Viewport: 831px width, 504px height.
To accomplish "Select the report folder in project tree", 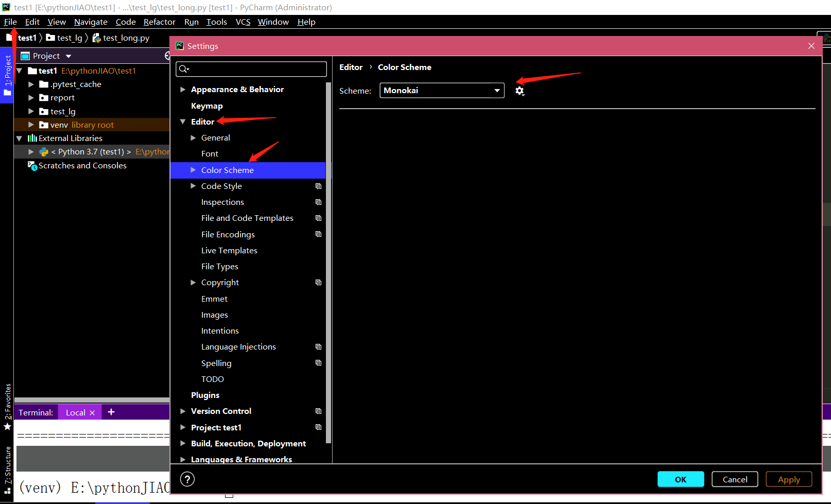I will coord(62,98).
